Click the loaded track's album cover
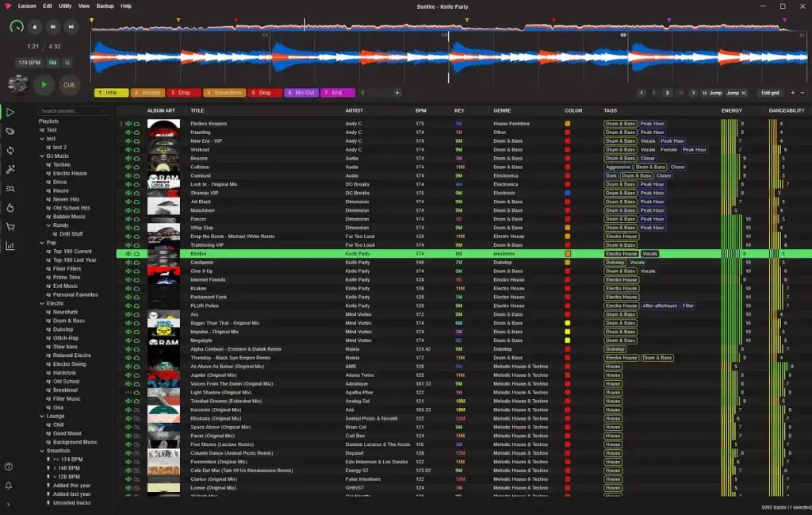Image resolution: width=812 pixels, height=515 pixels. click(x=17, y=84)
